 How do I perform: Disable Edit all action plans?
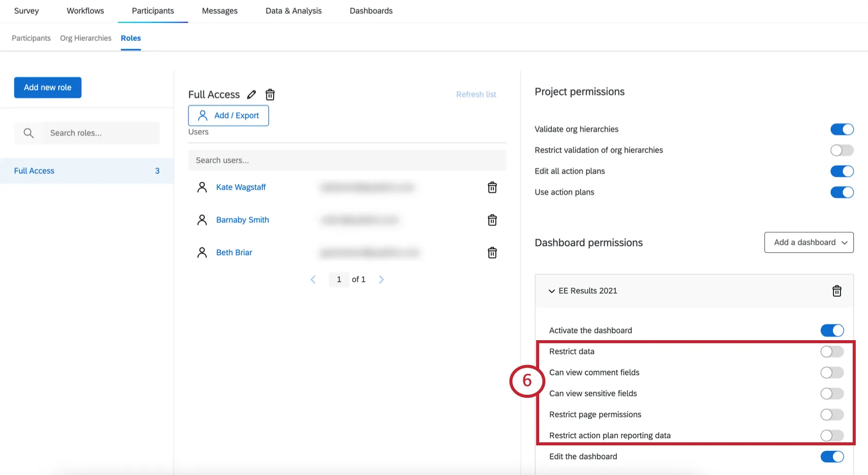(841, 171)
